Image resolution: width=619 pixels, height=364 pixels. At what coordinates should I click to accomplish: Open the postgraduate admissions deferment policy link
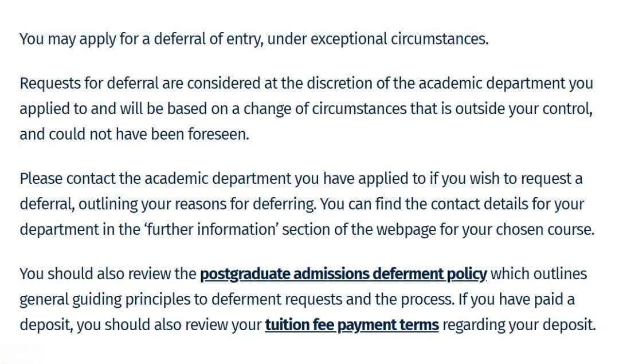point(343,274)
